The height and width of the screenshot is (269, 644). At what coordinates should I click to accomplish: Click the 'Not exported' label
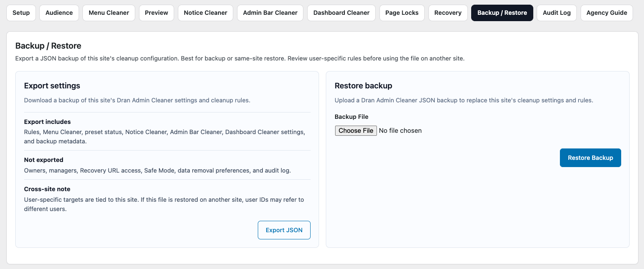[44, 160]
